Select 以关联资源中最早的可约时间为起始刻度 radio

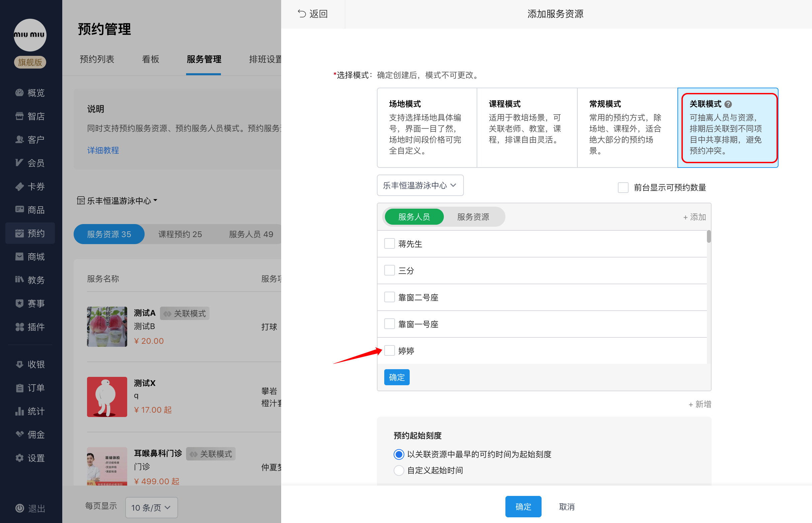[399, 454]
